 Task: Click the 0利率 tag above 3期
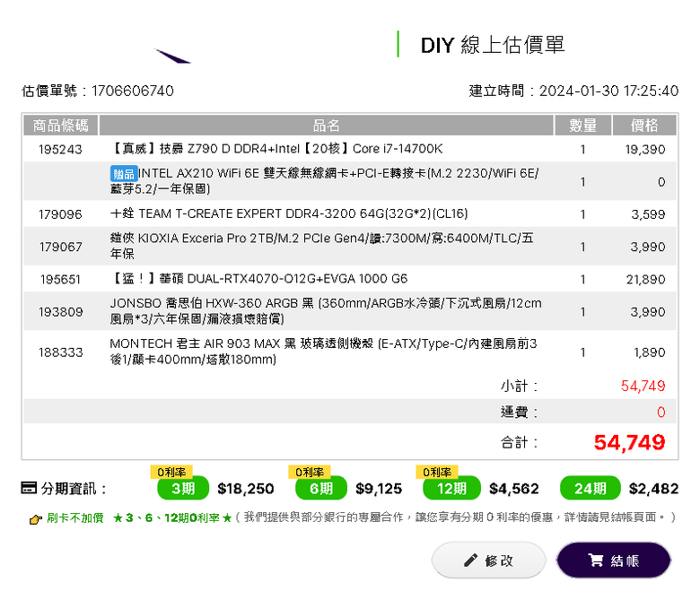[x=171, y=472]
